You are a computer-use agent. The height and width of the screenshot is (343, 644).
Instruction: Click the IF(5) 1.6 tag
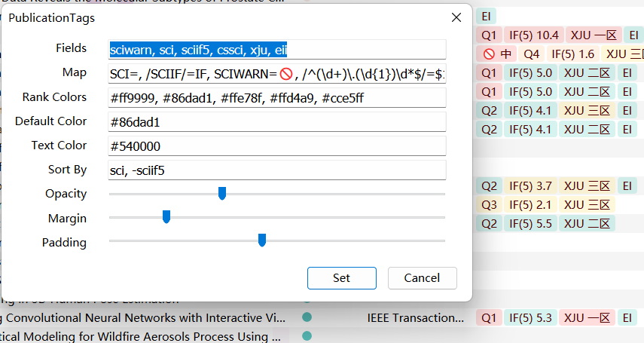[x=572, y=54]
